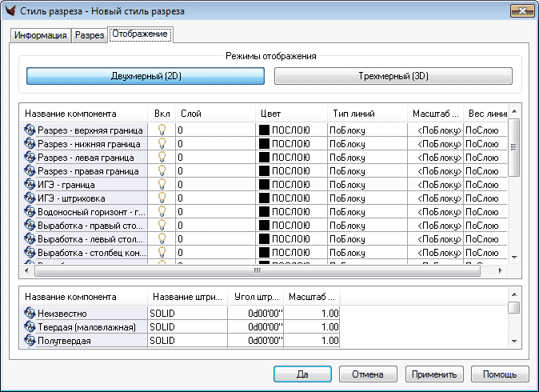Select the Трехмерный (3D) display mode
The height and width of the screenshot is (392, 539).
[x=393, y=76]
